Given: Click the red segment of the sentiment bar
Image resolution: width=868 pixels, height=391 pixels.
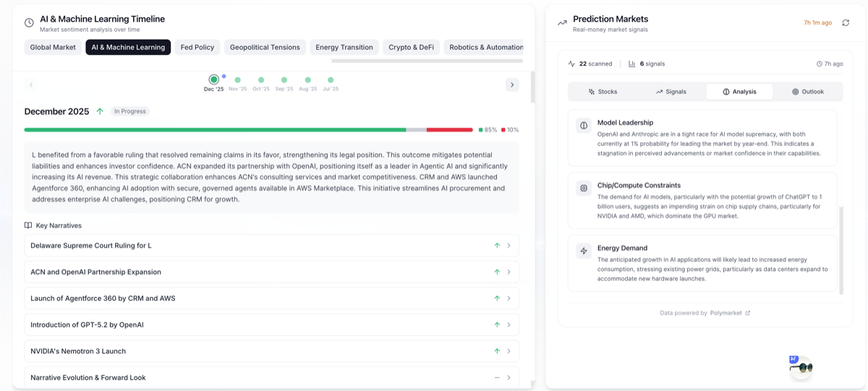Looking at the screenshot, I should click(449, 130).
